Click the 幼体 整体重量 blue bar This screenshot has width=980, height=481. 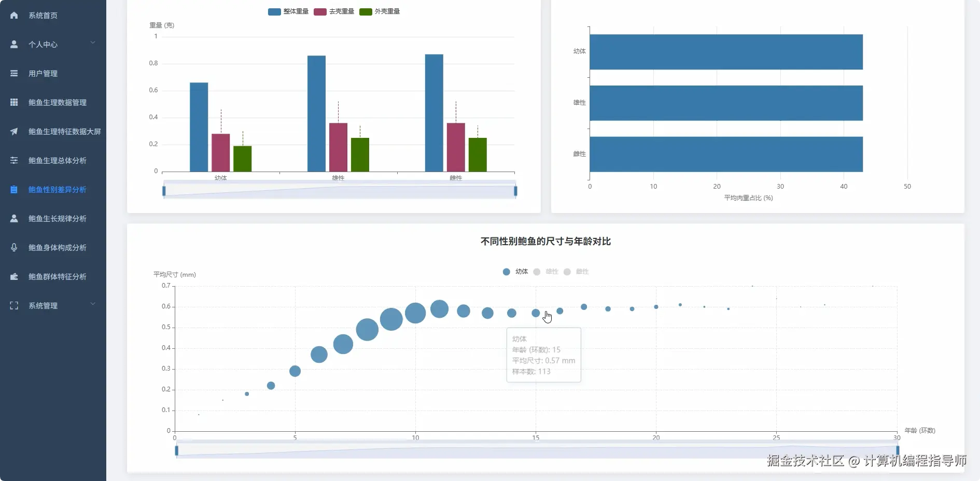(x=199, y=127)
